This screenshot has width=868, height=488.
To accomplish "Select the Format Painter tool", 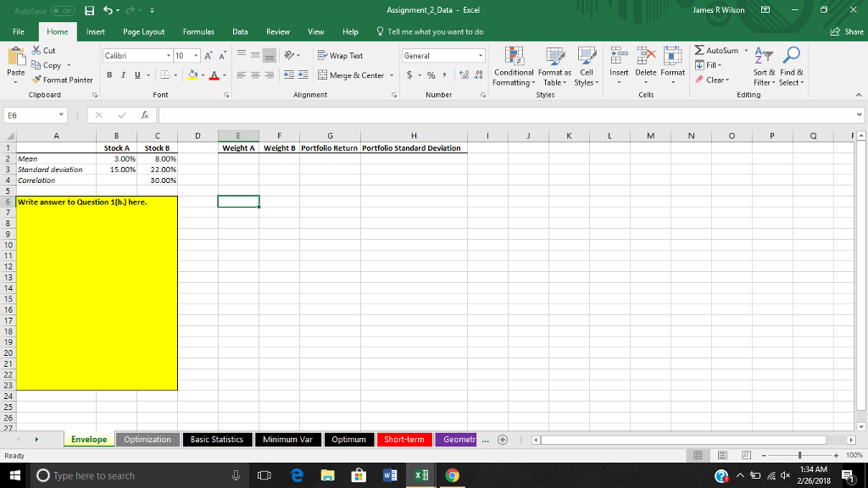I will (63, 80).
